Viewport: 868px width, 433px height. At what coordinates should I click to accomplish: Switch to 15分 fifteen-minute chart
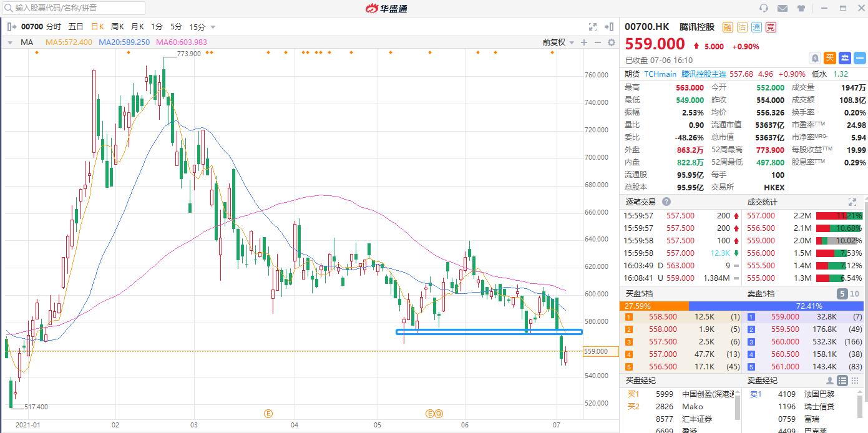[197, 27]
